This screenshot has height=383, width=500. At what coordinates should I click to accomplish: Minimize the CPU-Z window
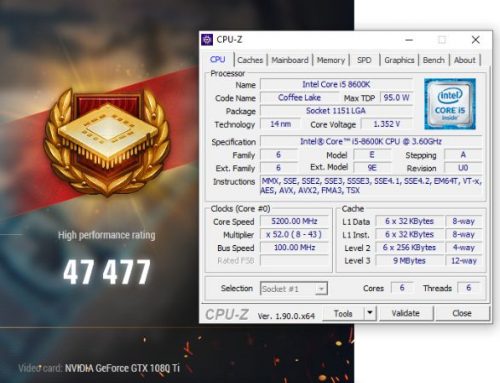(409, 40)
